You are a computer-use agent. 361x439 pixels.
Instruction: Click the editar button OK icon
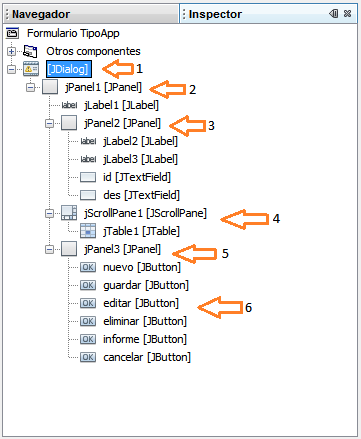coord(88,303)
